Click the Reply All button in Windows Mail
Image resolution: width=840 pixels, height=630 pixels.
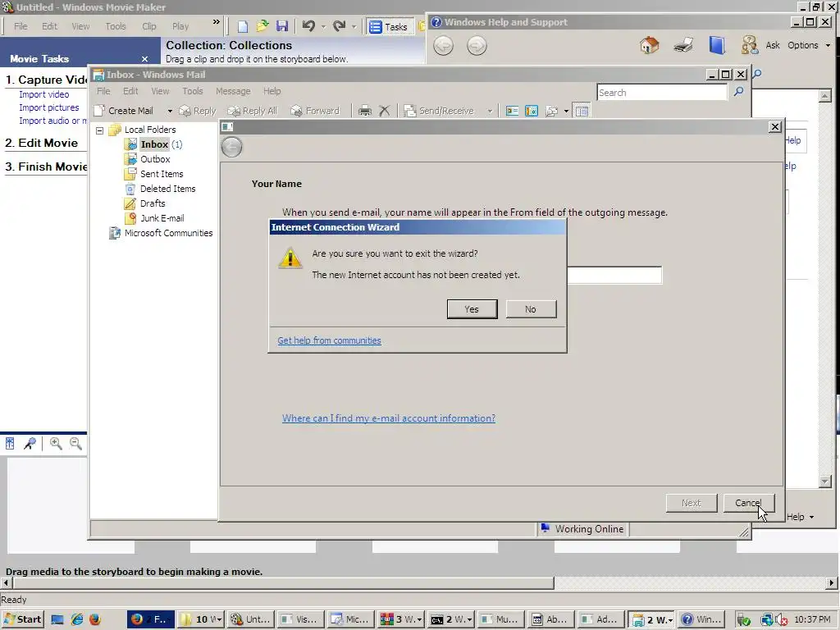pos(253,111)
